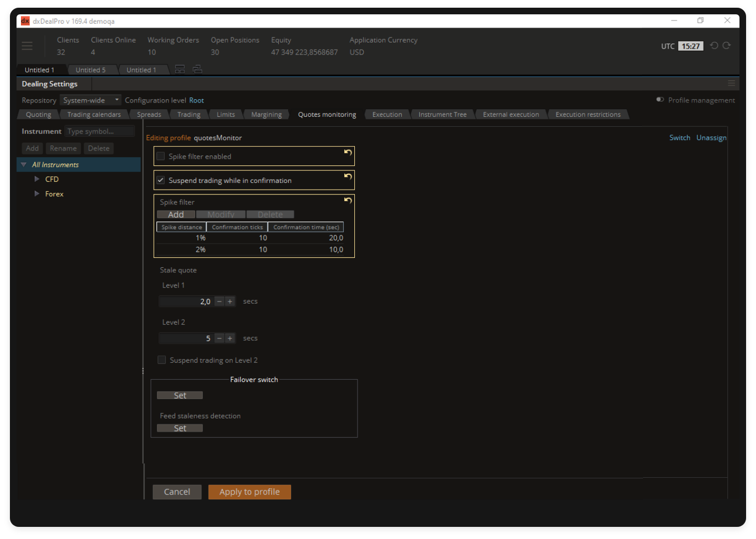Uncheck Suspend trading while in confirmation

point(161,180)
